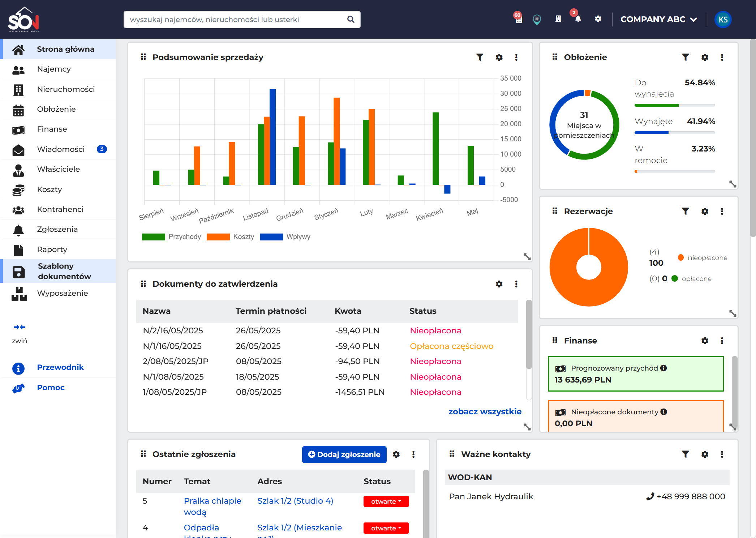The height and width of the screenshot is (538, 756).
Task: Toggle Przychody series in chart legend
Action: click(x=171, y=237)
